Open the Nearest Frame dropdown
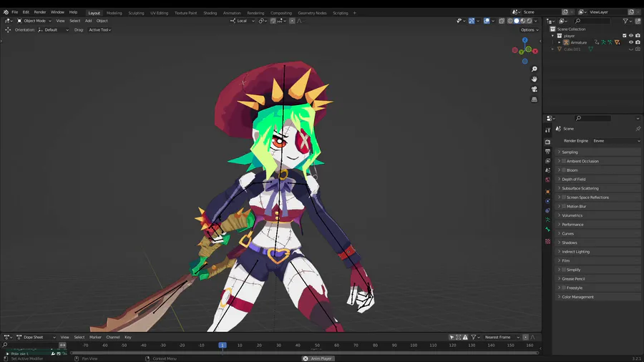Viewport: 644px width, 362px height. (x=502, y=338)
